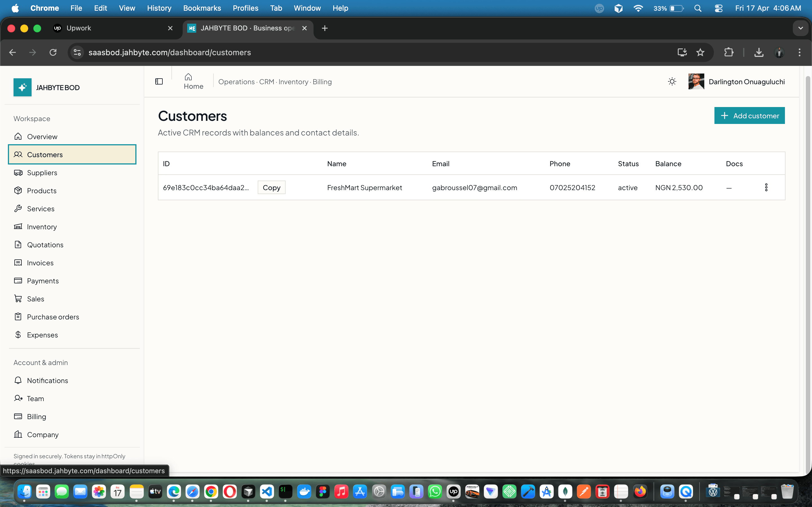Copy the FreshMart customer ID
Viewport: 812px width, 507px height.
[x=272, y=187]
